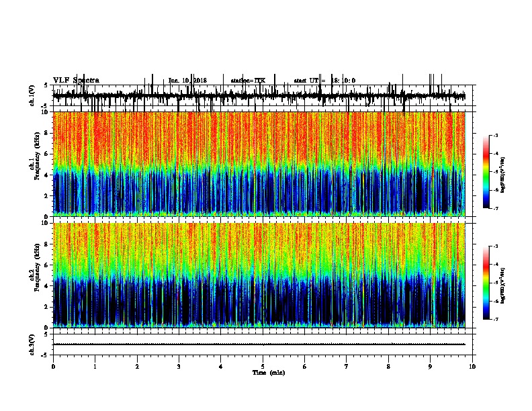Image resolution: width=532 pixels, height=411 pixels.
Task: Select the ch.1 colorbar "log(PSD)(V²/Hz)" label
Action: point(502,175)
